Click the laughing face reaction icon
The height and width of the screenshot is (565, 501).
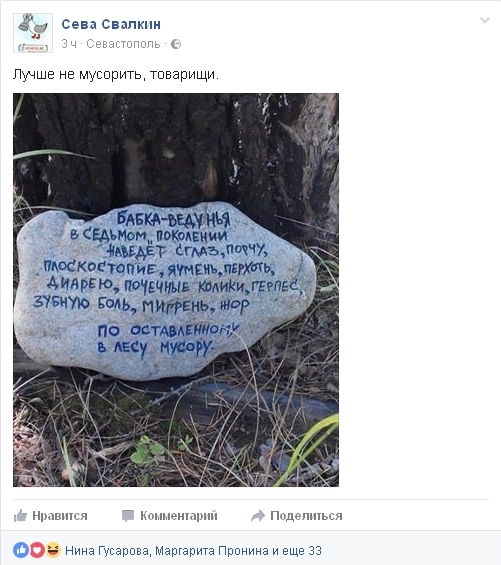[53, 550]
